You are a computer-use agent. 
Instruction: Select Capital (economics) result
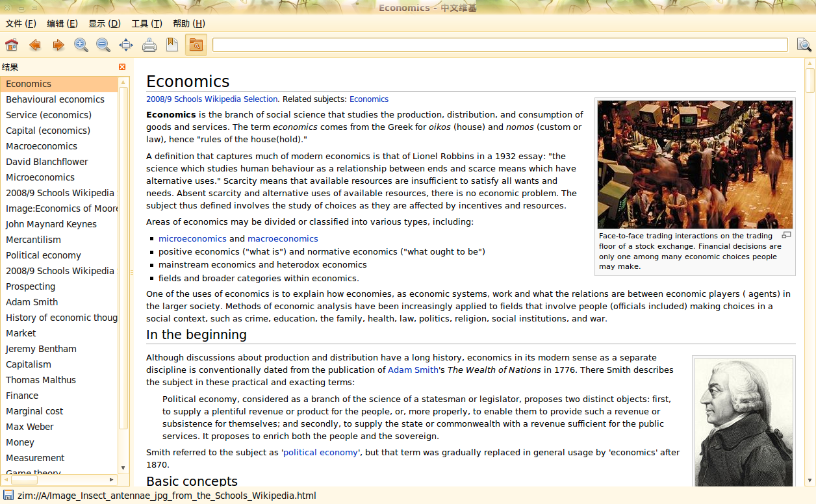click(x=59, y=131)
